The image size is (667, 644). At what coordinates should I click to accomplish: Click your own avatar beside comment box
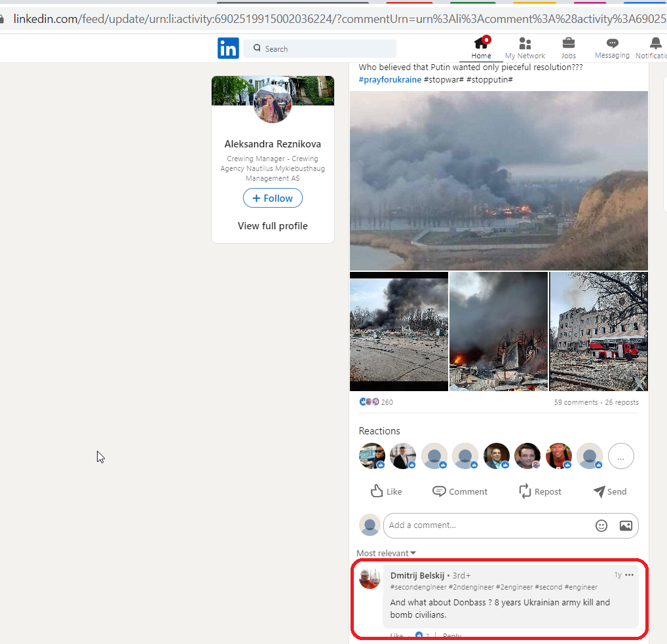[x=370, y=525]
